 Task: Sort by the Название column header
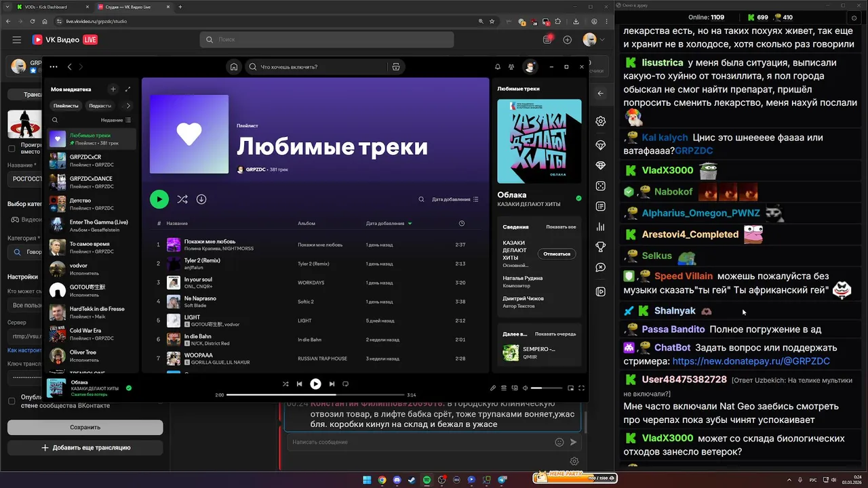click(x=177, y=223)
